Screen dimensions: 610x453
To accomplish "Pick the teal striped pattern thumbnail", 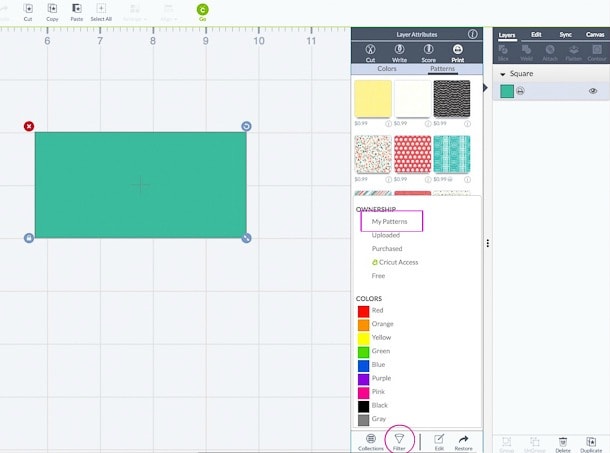I will click(452, 154).
